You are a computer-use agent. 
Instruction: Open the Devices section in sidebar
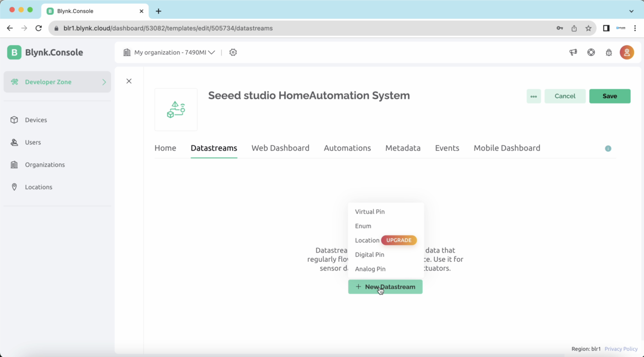click(x=35, y=119)
